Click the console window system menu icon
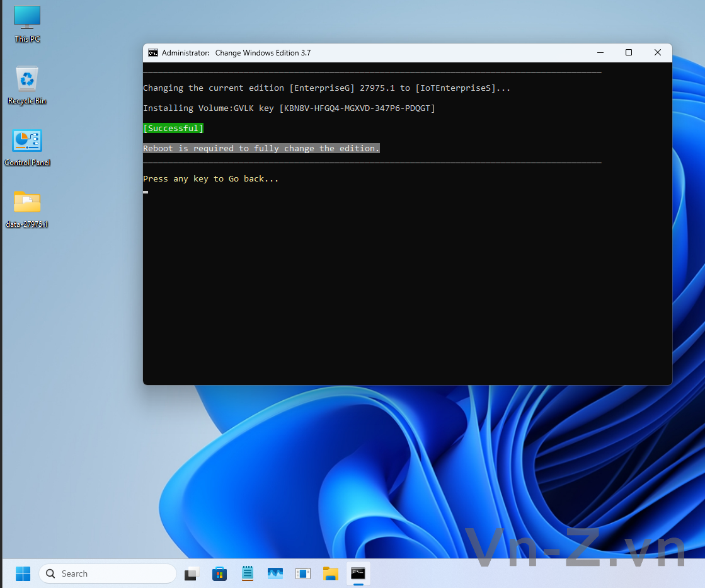 (x=152, y=53)
